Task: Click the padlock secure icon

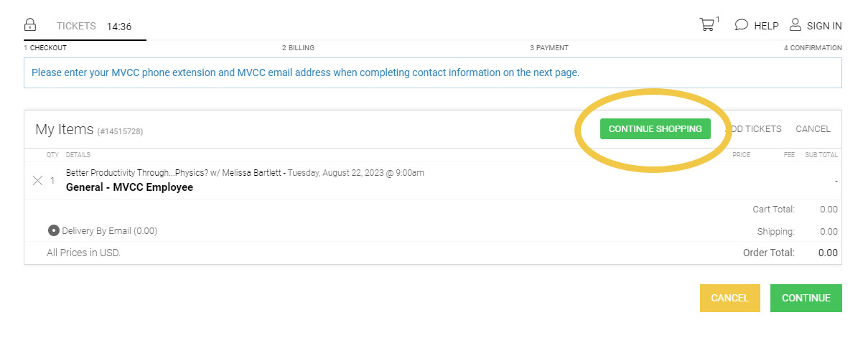Action: (x=30, y=25)
